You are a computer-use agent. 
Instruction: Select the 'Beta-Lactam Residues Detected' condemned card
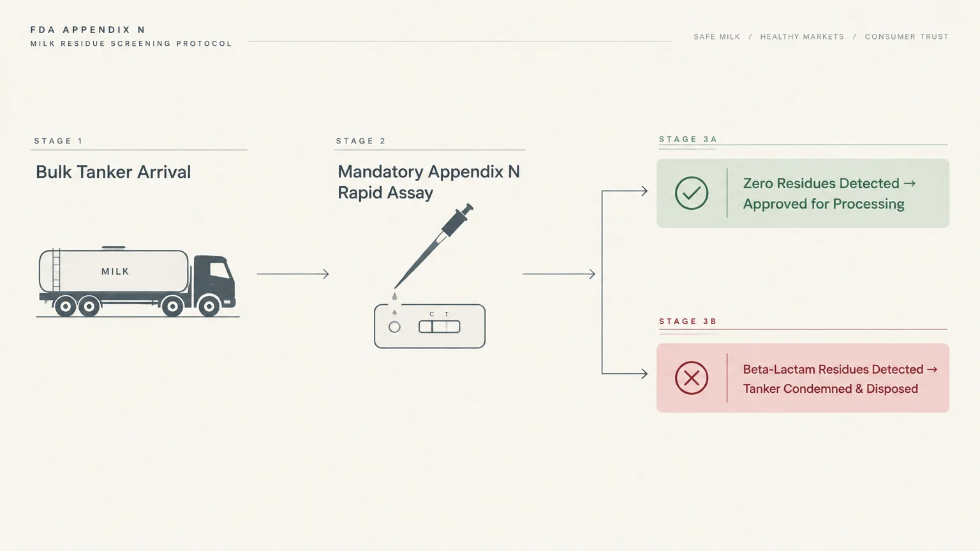click(x=803, y=378)
